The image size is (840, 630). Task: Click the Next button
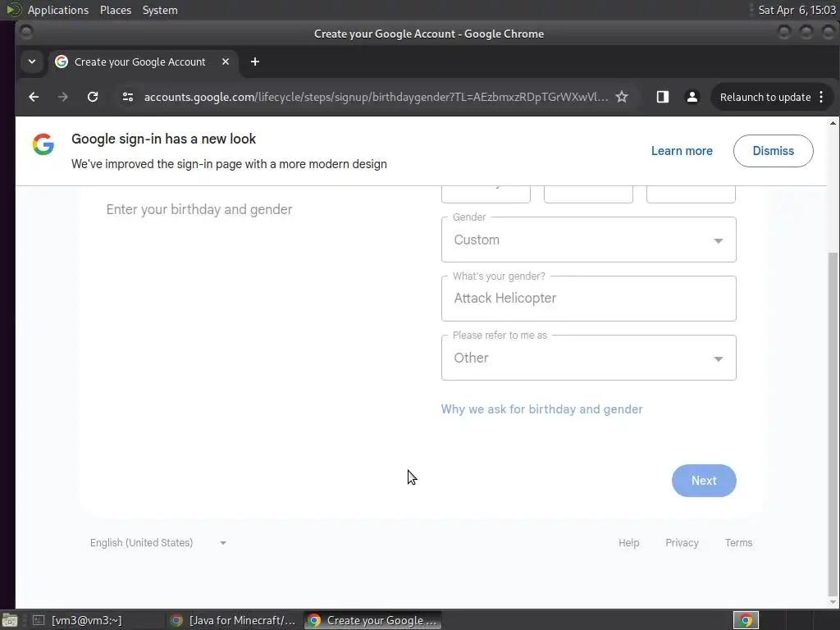[x=704, y=481]
